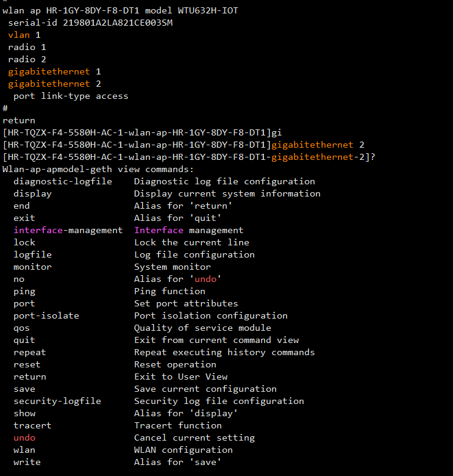Click the "Quality of service module" description
Viewport: 453px width, 476px height.
[202, 328]
